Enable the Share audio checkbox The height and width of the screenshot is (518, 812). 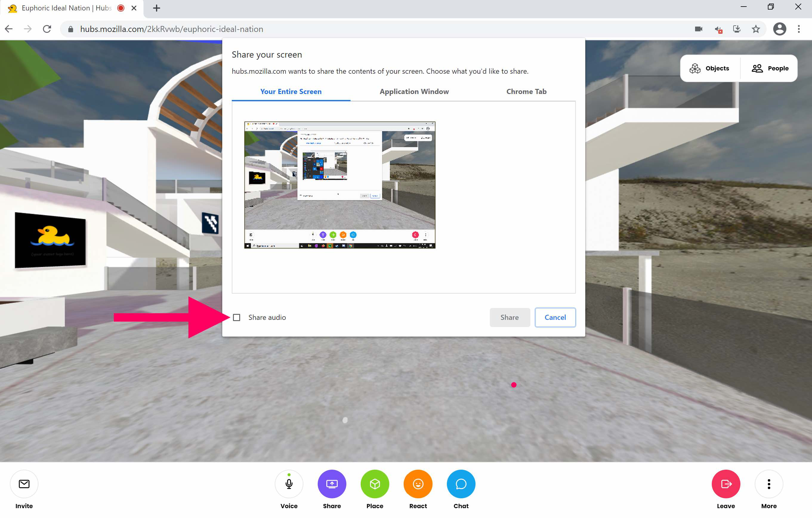point(237,317)
